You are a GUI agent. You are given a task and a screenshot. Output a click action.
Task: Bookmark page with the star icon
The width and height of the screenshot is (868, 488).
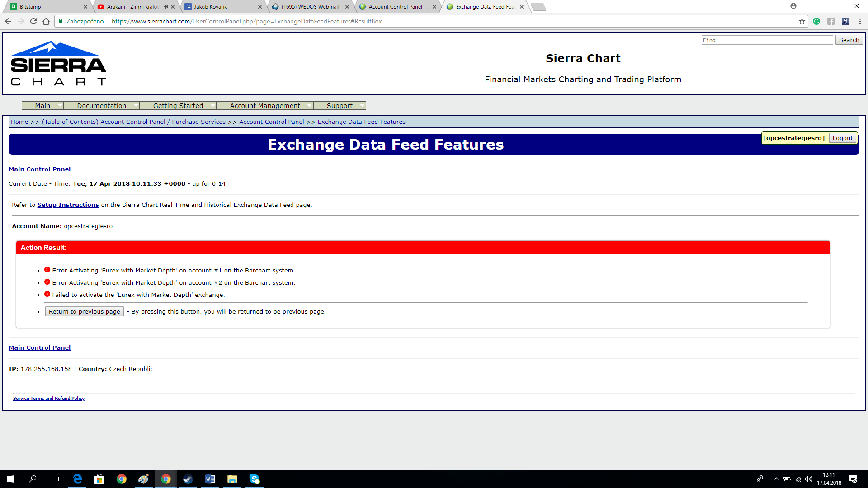[x=802, y=21]
